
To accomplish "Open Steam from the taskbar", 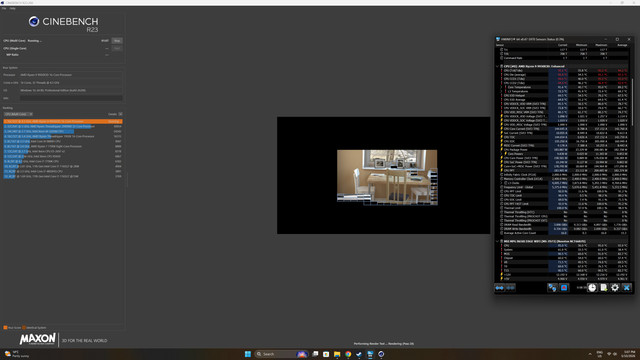I will pyautogui.click(x=359, y=354).
